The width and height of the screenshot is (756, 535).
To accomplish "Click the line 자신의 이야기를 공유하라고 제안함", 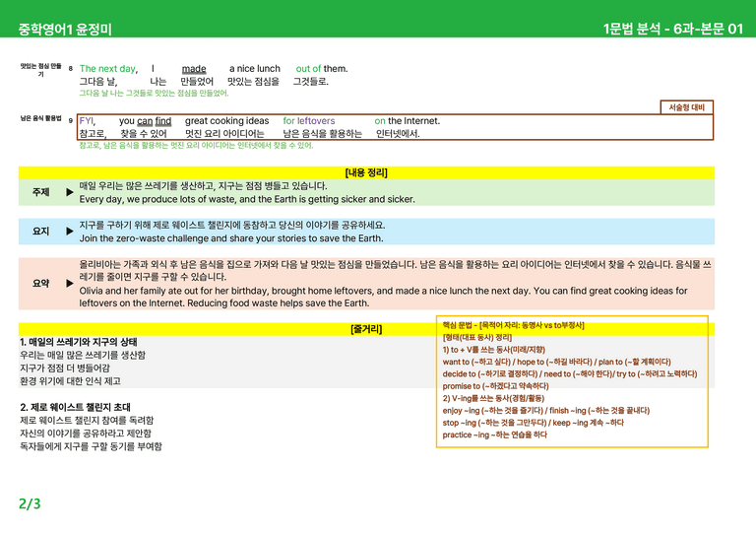I will (86, 434).
